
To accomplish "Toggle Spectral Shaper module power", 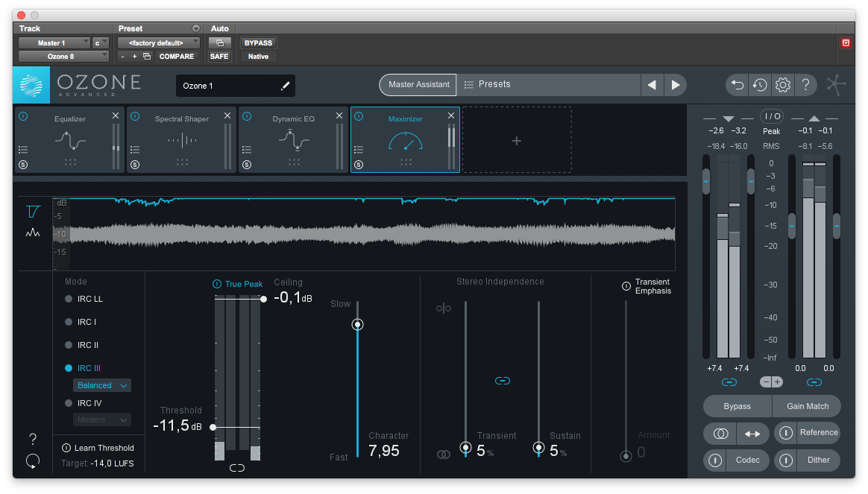I will pos(135,116).
